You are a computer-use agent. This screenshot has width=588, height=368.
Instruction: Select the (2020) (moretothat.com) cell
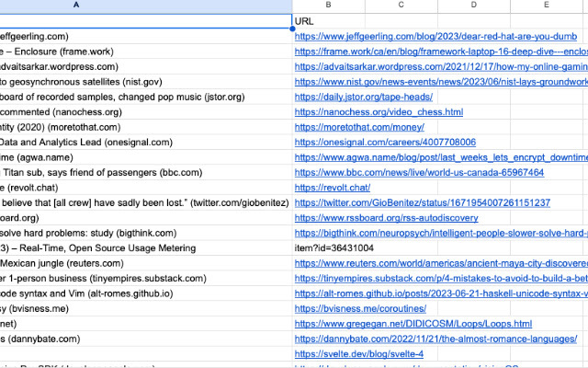pyautogui.click(x=146, y=127)
